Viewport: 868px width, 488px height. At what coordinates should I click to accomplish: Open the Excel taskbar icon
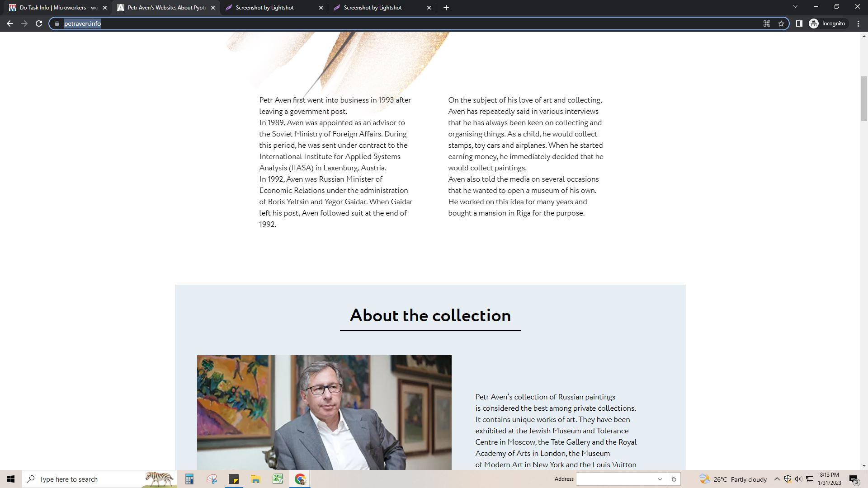[x=278, y=479]
